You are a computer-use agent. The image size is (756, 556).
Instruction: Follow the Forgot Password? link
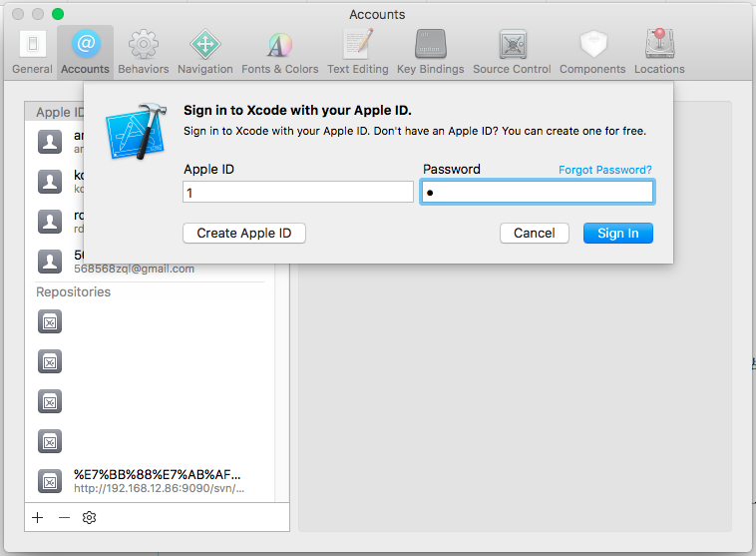(x=604, y=170)
